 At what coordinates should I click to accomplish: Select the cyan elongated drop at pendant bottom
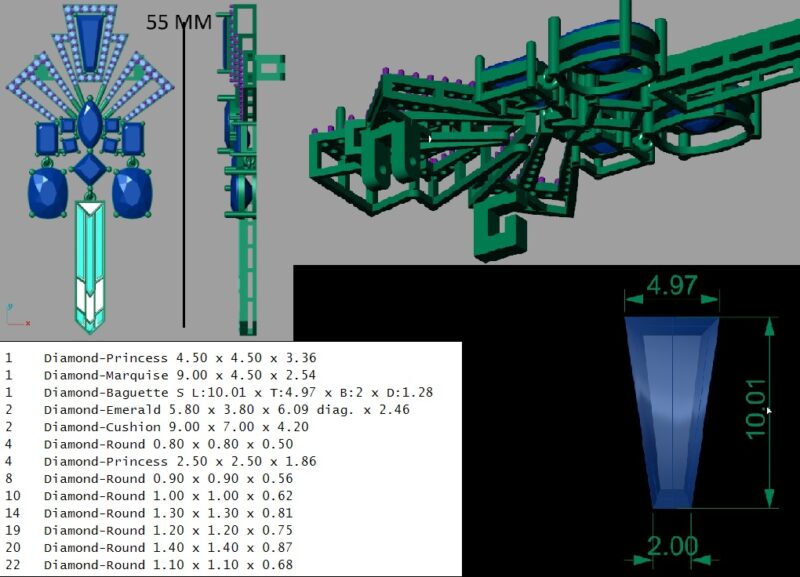(90, 265)
